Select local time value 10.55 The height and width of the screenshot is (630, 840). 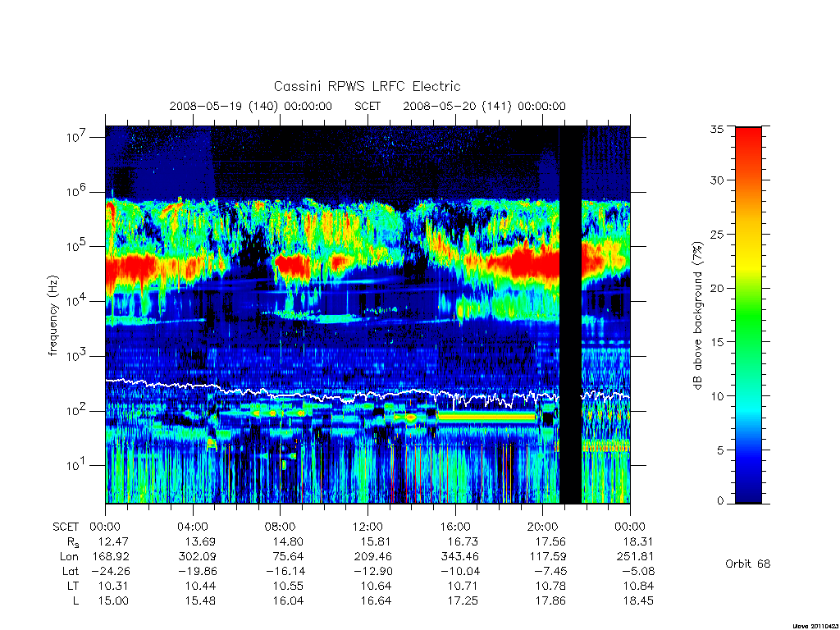(x=288, y=586)
